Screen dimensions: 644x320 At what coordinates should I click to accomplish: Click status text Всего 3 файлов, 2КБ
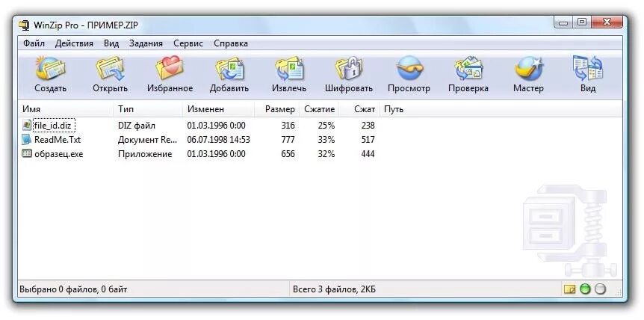coord(334,289)
